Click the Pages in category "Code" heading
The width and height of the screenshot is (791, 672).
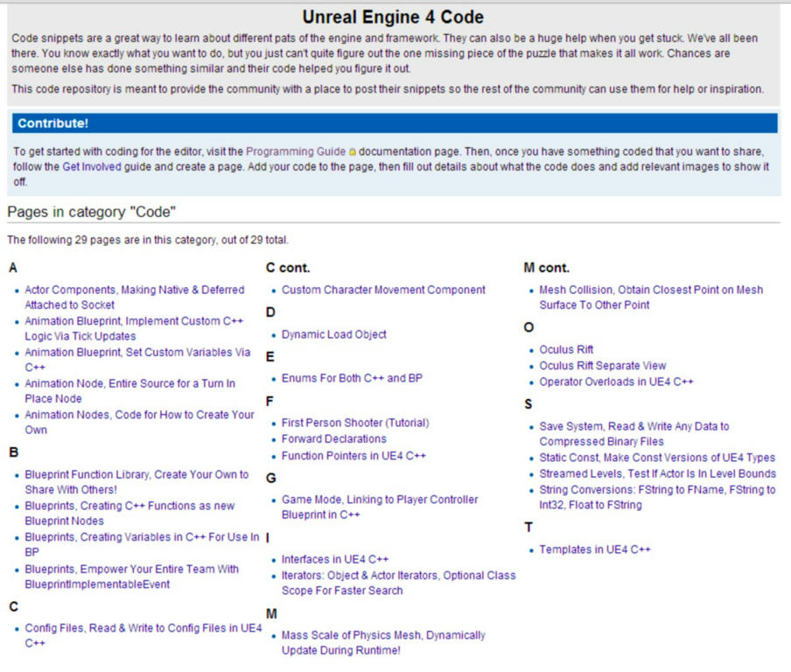[x=91, y=212]
